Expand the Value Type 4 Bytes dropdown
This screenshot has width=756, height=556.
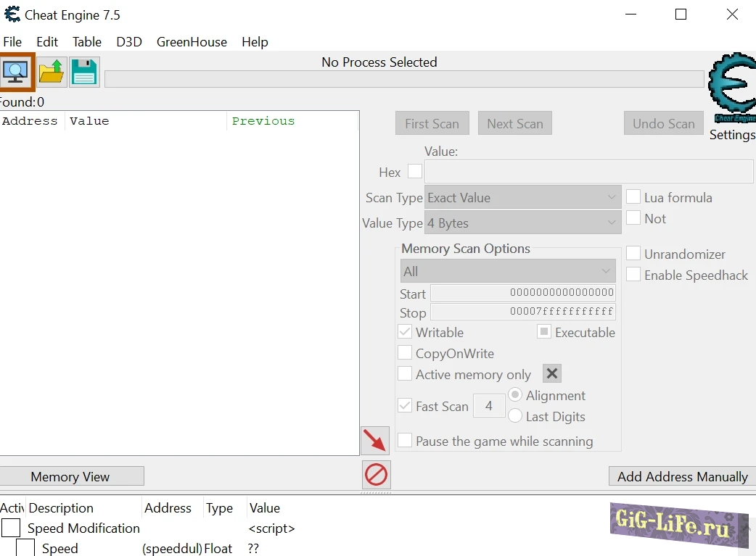tap(522, 223)
